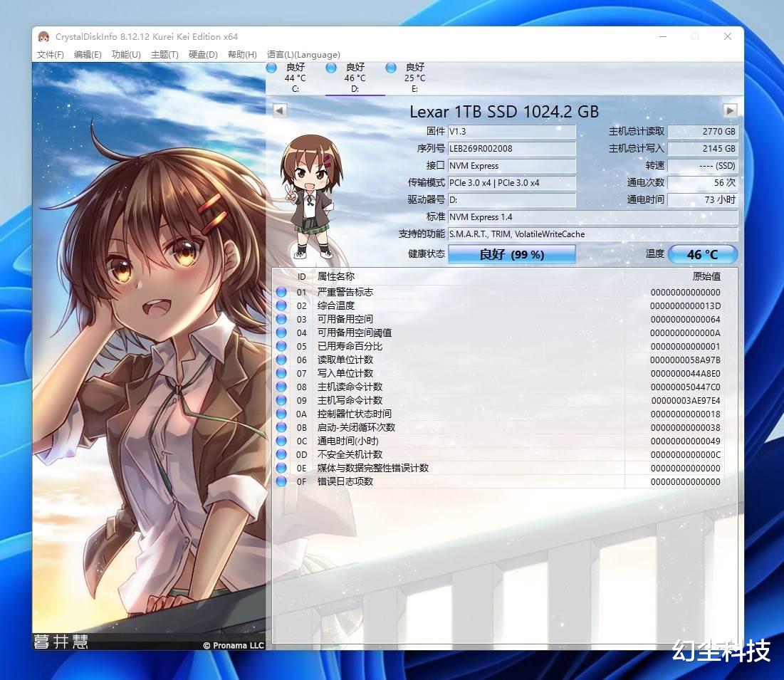Click the 传输模式 field PCIe 3.0 x4
The image size is (784, 680).
(x=511, y=182)
